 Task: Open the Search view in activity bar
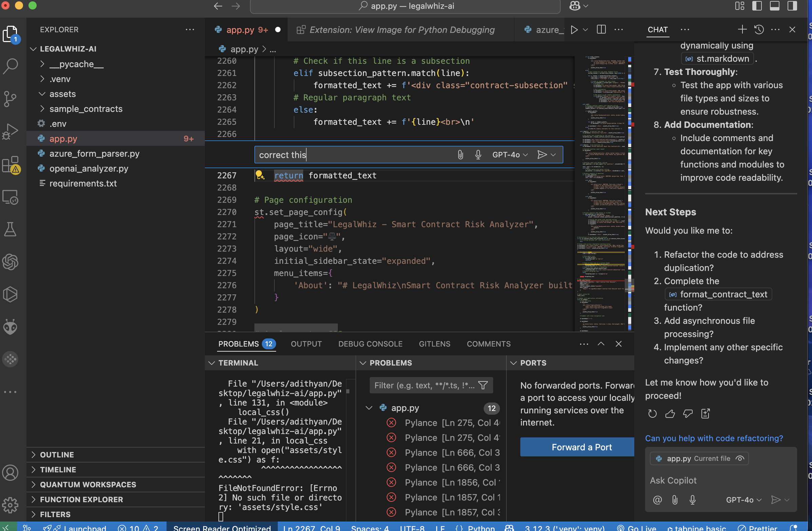click(x=11, y=65)
